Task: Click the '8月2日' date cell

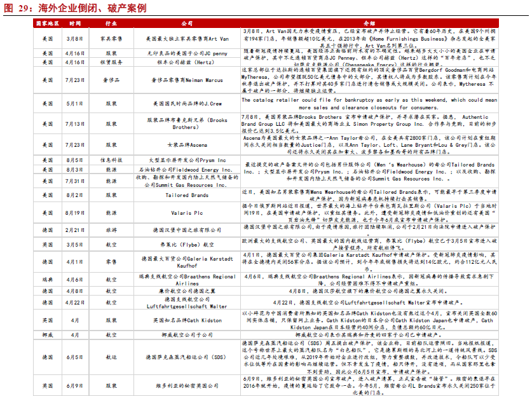Action: [75, 195]
